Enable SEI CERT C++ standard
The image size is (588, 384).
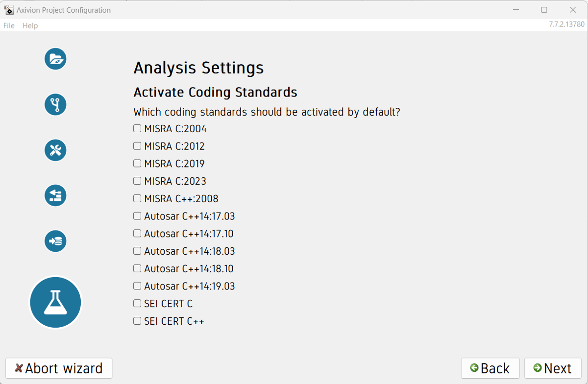coord(137,321)
